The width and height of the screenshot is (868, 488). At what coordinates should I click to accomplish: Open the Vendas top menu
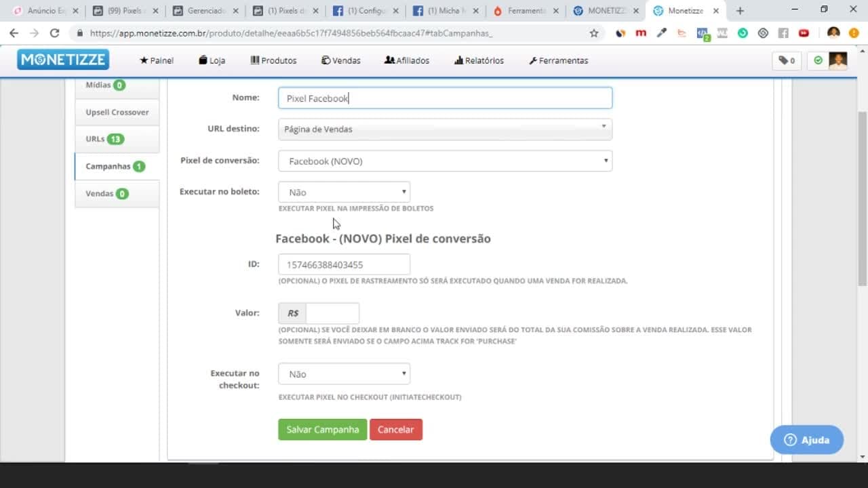(x=340, y=60)
